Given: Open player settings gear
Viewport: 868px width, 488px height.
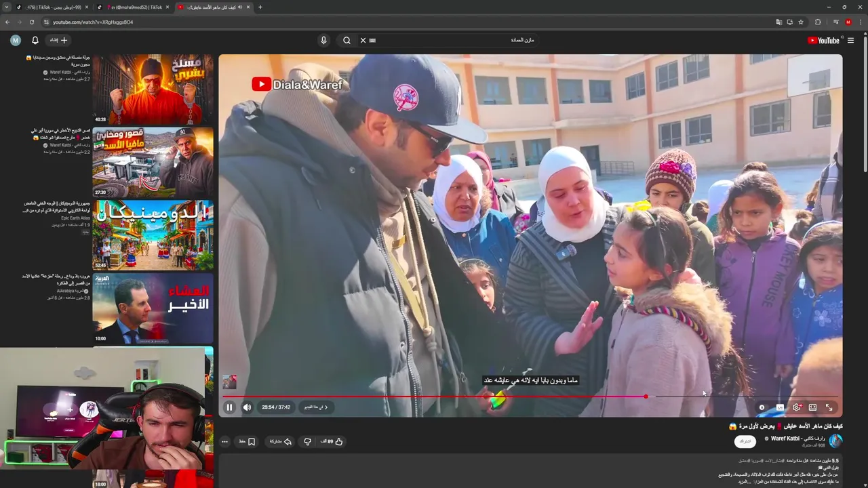Looking at the screenshot, I should pyautogui.click(x=796, y=407).
